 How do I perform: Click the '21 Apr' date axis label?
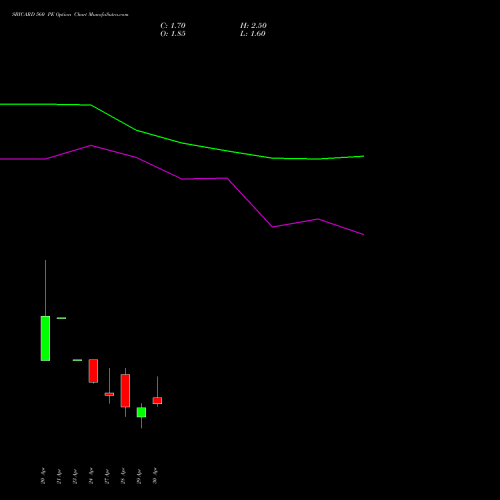(x=59, y=476)
